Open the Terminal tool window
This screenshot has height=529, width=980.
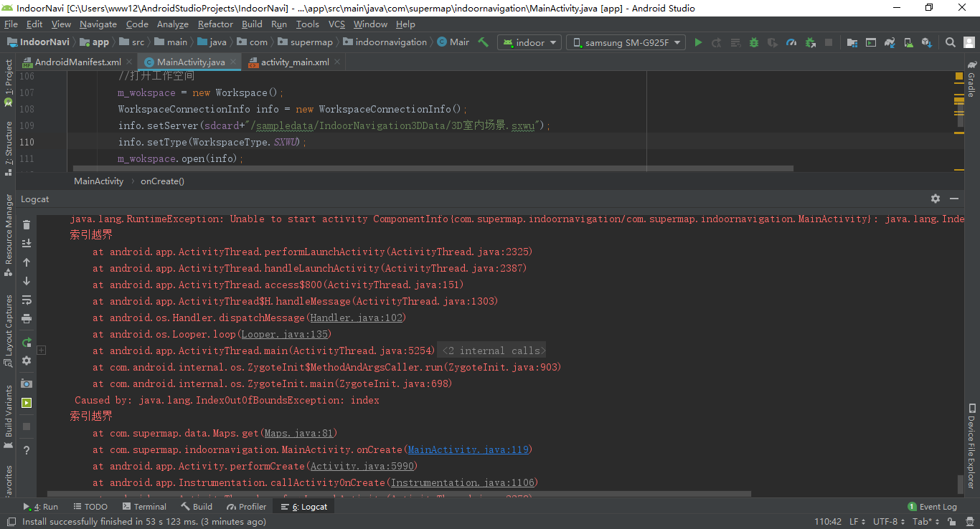143,506
